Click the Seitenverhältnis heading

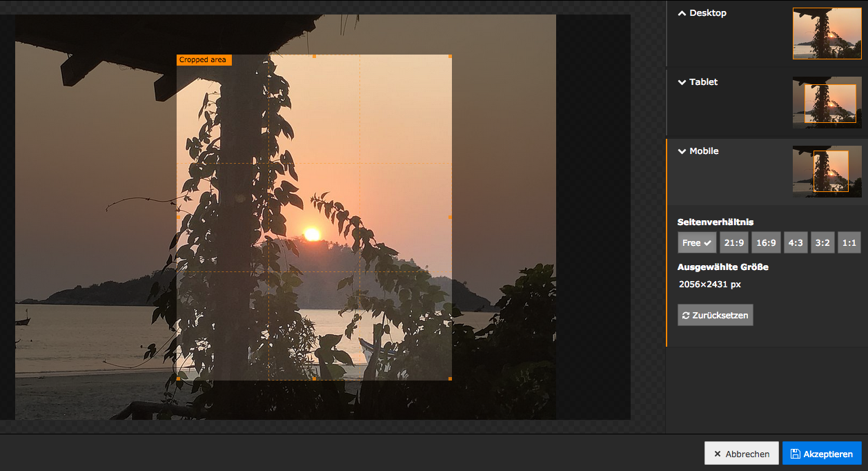pos(716,222)
